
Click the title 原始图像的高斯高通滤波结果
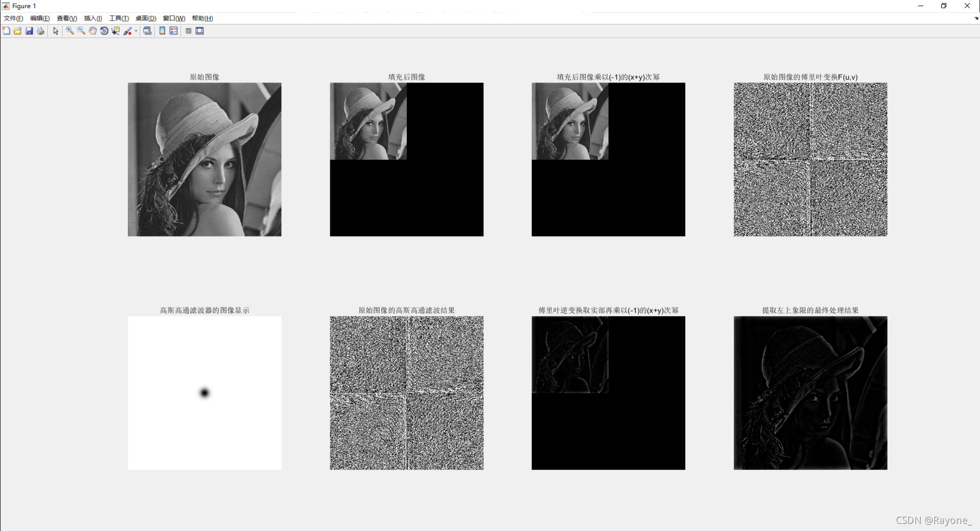pos(406,310)
